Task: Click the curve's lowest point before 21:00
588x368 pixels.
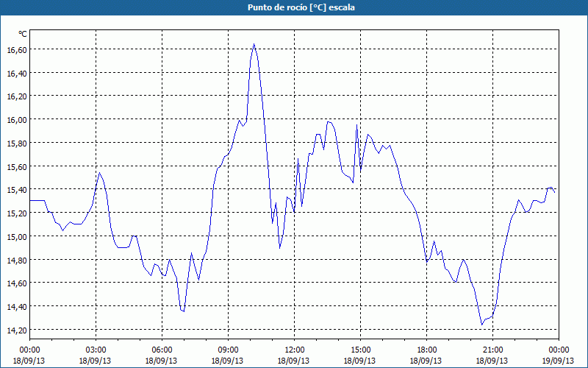Action: [482, 325]
